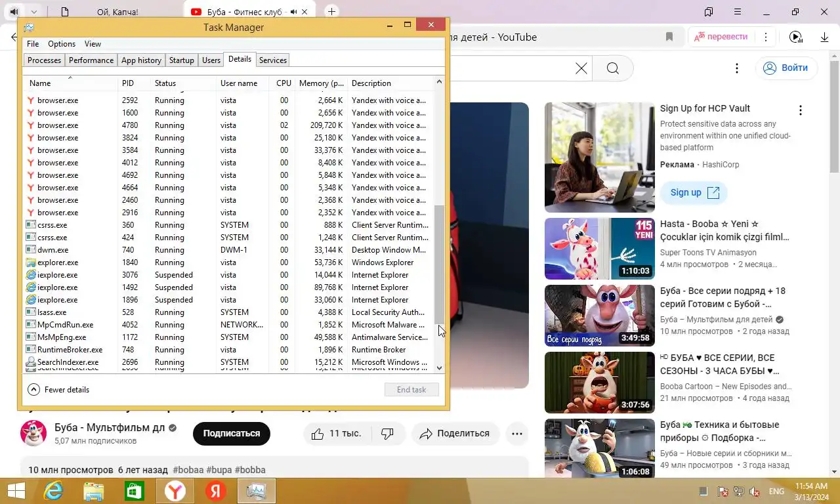Image resolution: width=840 pixels, height=504 pixels.
Task: Open Task Manager File menu
Action: click(x=33, y=44)
